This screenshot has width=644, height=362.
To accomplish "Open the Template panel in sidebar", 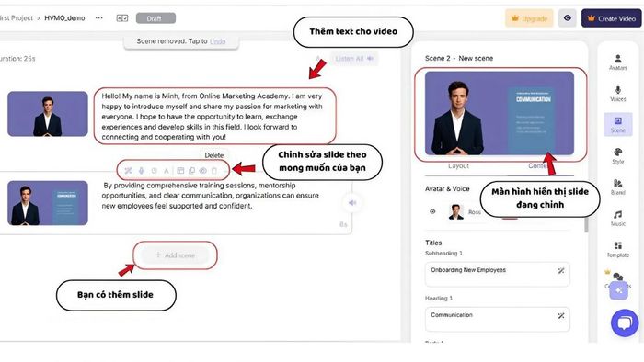I will pyautogui.click(x=617, y=249).
